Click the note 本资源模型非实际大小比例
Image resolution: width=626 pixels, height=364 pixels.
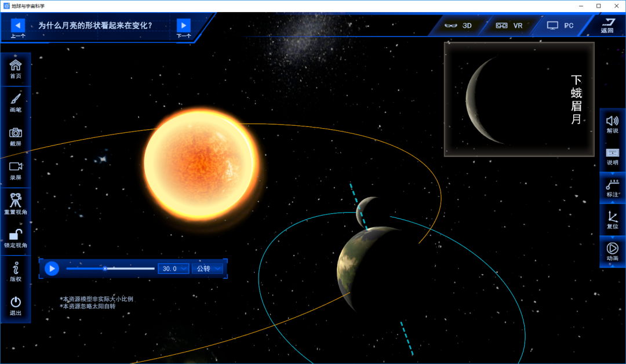point(96,299)
